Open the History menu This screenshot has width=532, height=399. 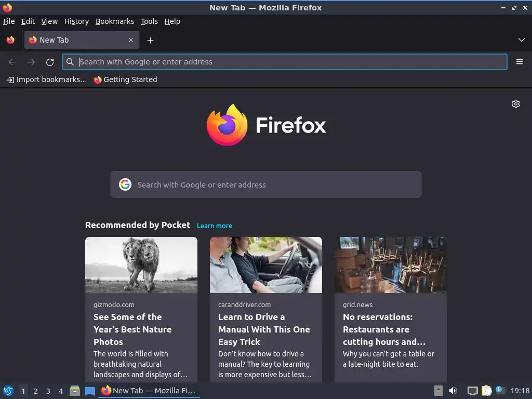(77, 21)
